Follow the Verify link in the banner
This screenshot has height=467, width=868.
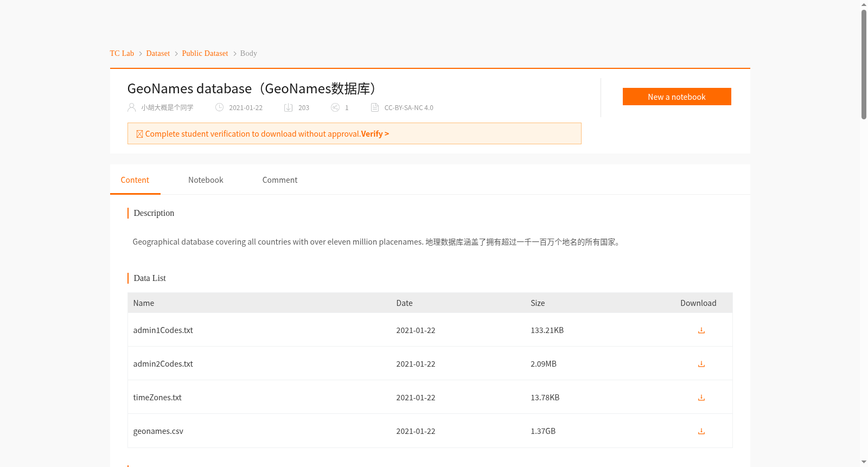pyautogui.click(x=375, y=134)
